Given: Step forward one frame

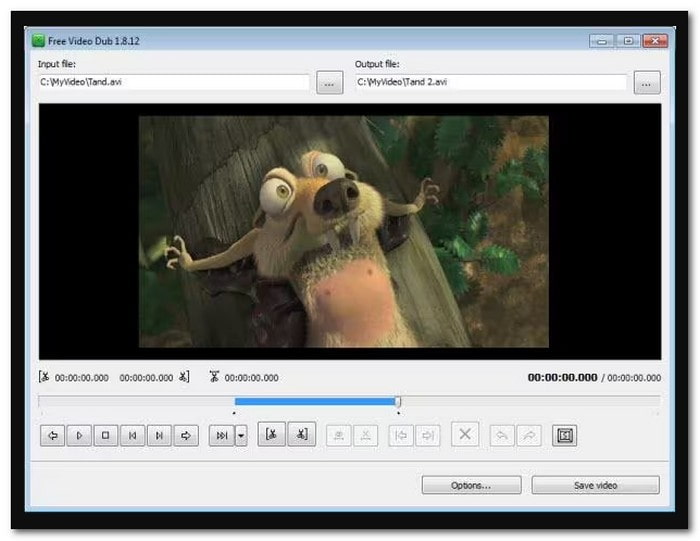Looking at the screenshot, I should coord(159,435).
